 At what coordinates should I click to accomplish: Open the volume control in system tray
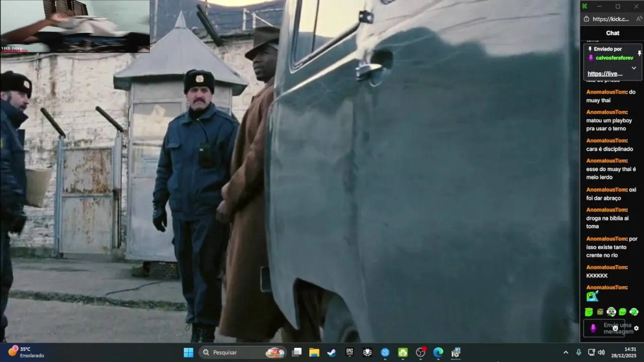coord(601,352)
